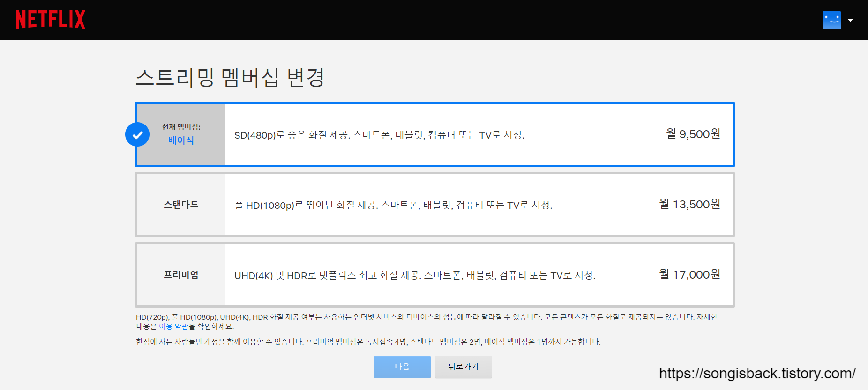Image resolution: width=868 pixels, height=390 pixels.
Task: Click the 현재 멤버십: label
Action: tap(181, 127)
